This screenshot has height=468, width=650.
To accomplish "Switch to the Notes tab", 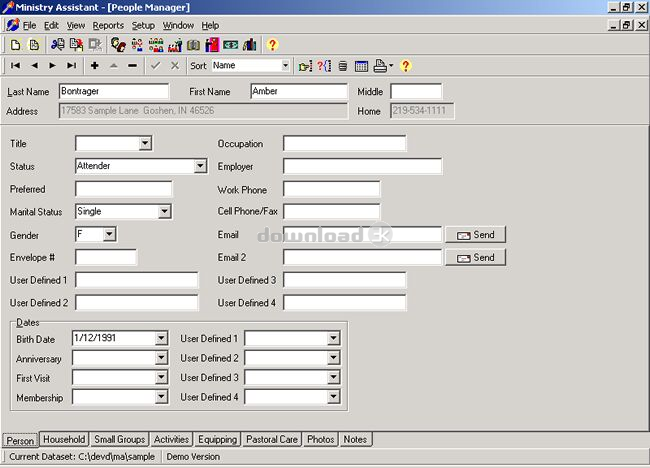I will tap(355, 439).
